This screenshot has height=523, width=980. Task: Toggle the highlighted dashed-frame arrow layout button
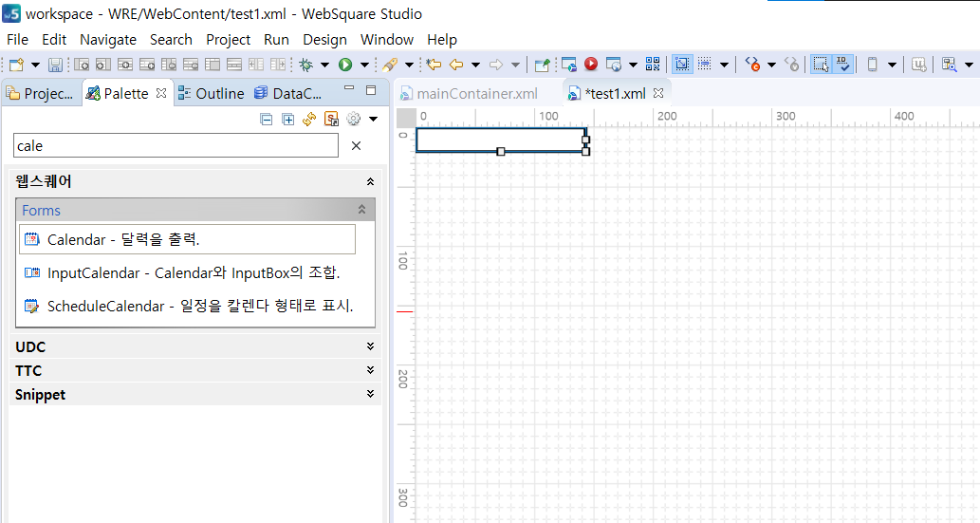pyautogui.click(x=682, y=64)
